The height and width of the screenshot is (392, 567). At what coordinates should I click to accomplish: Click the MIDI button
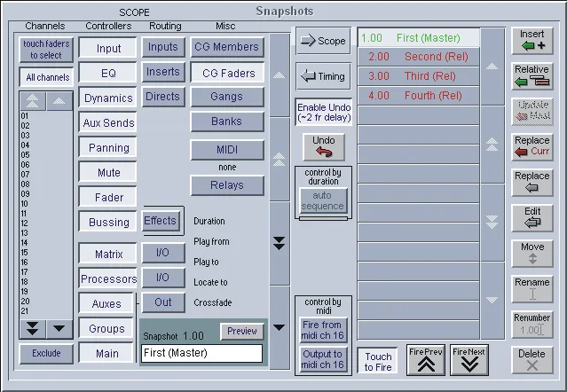click(227, 150)
